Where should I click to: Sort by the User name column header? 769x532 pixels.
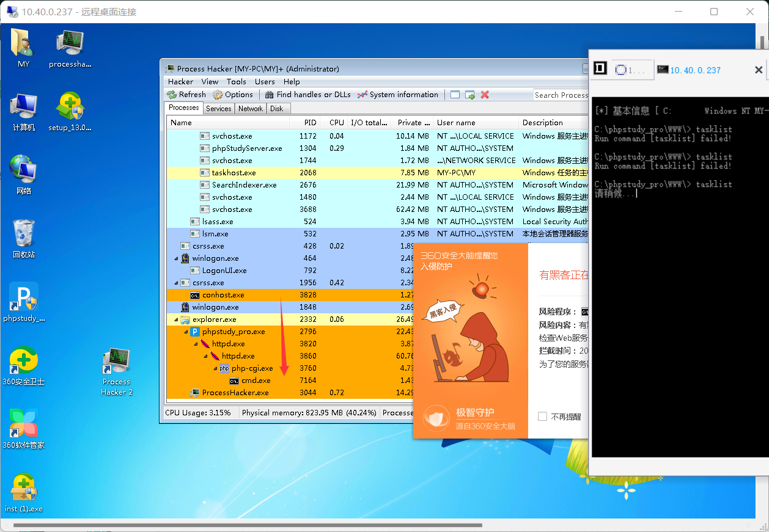(476, 123)
